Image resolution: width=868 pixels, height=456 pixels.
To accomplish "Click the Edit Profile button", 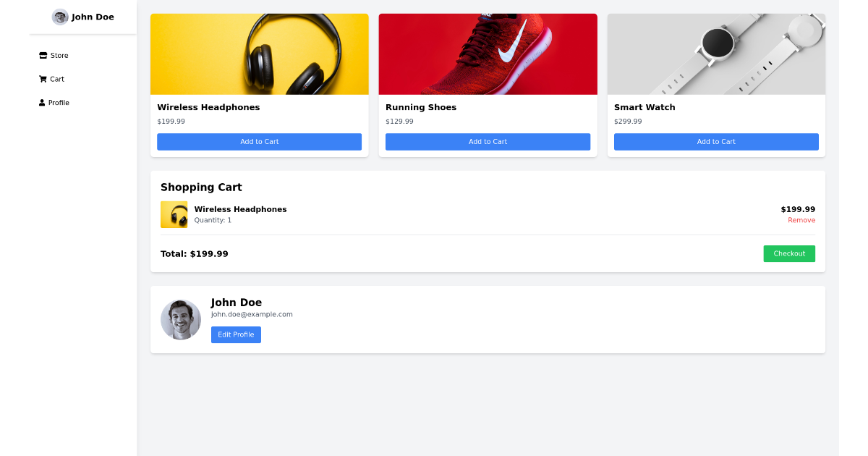I will pyautogui.click(x=236, y=334).
